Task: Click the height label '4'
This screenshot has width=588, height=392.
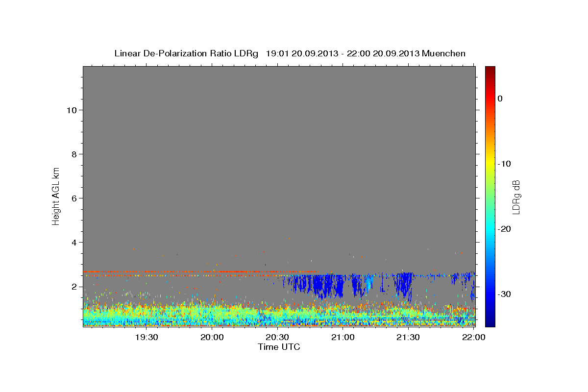Action: pyautogui.click(x=73, y=242)
